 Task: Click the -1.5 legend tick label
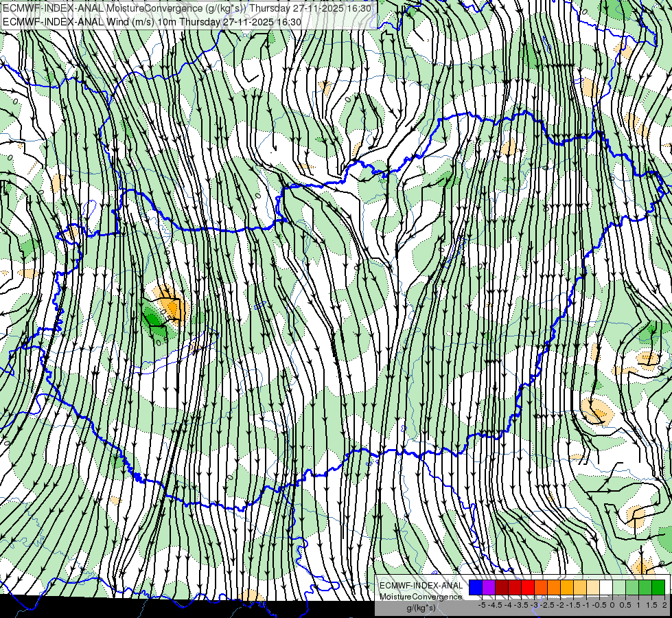coord(573,605)
